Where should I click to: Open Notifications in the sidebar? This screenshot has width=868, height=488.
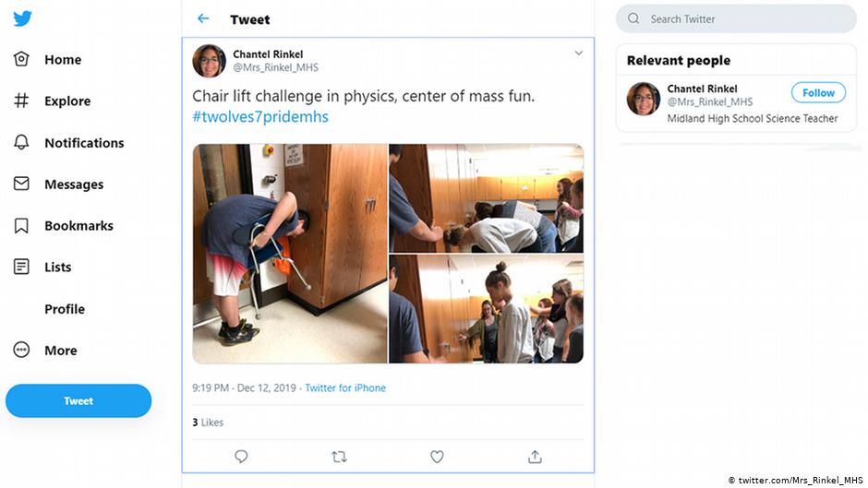pos(83,143)
